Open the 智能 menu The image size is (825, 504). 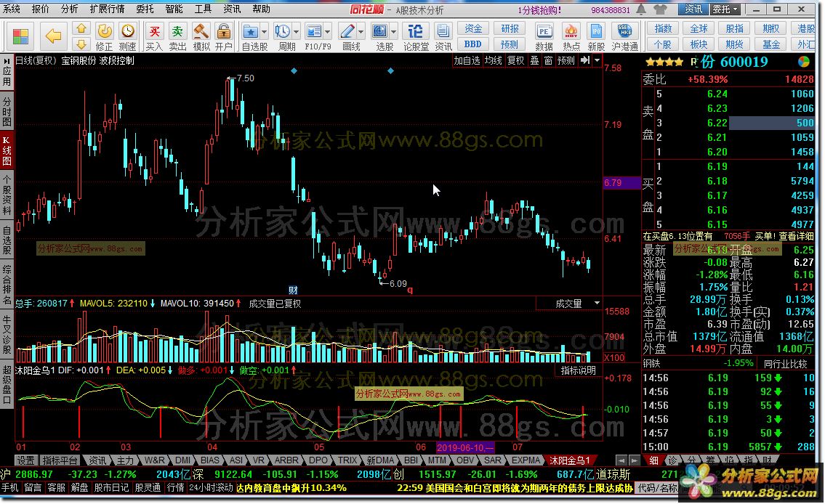174,9
